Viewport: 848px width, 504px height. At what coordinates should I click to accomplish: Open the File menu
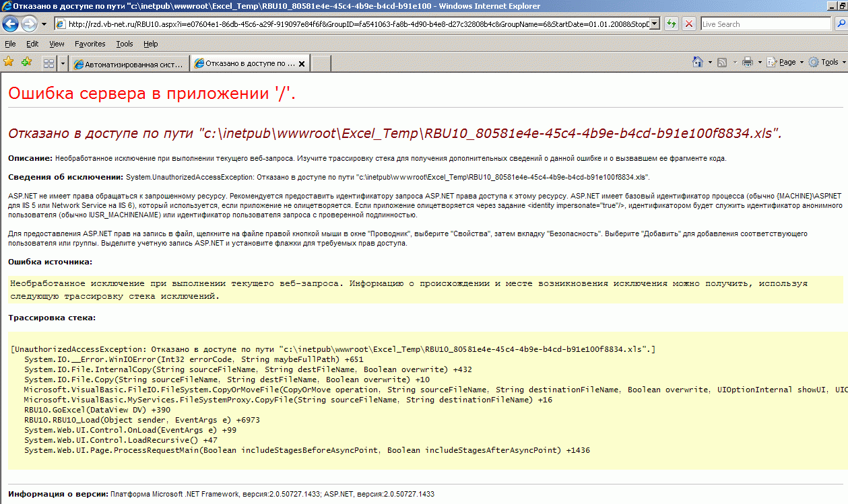pos(10,44)
